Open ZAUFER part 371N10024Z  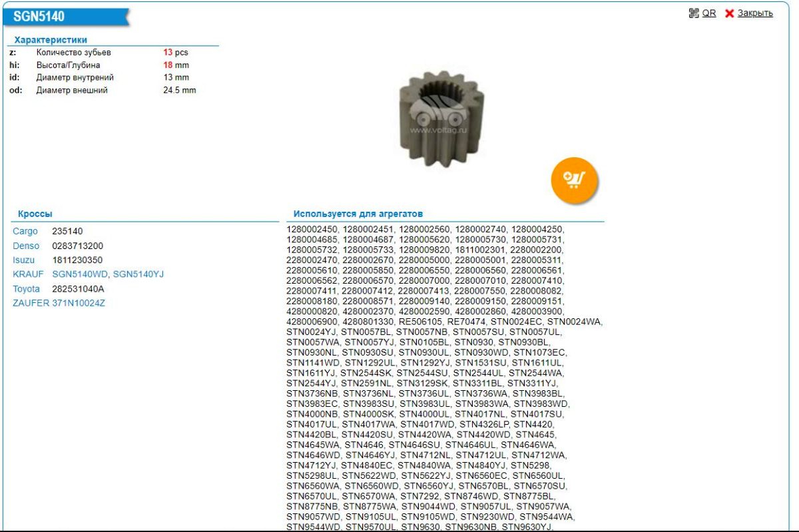(x=79, y=303)
